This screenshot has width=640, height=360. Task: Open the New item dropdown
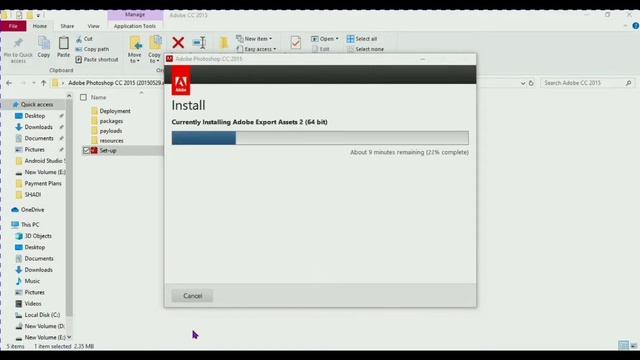pos(254,39)
